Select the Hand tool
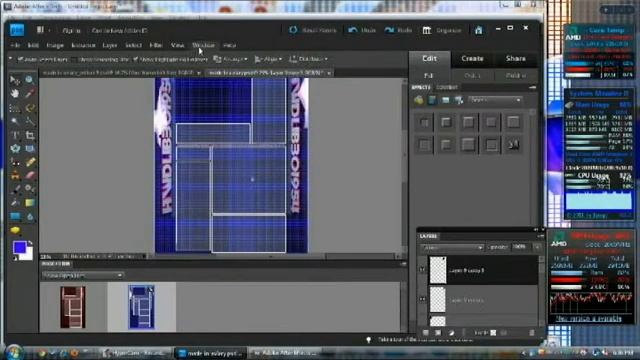This screenshot has width=640, height=360. 15,94
